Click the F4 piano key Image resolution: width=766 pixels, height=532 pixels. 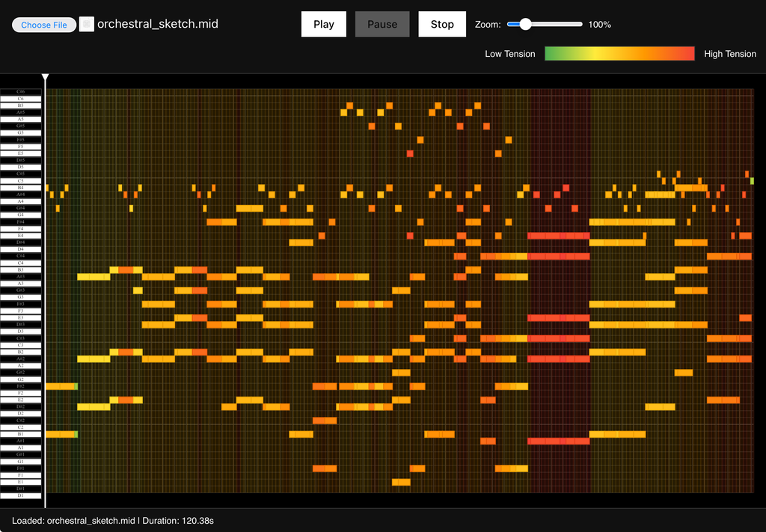pyautogui.click(x=20, y=229)
